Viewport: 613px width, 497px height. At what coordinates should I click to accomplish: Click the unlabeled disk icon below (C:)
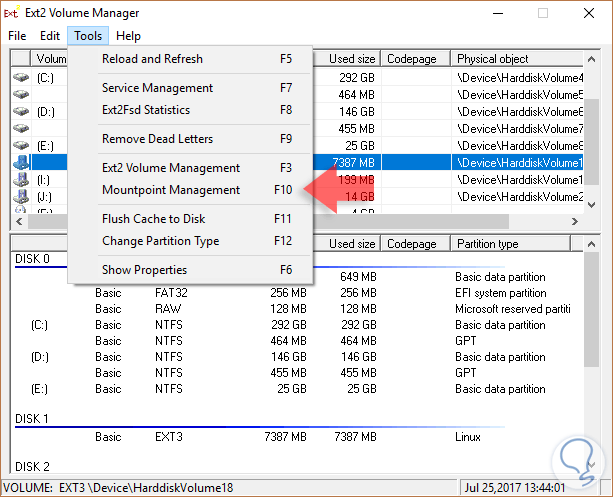[x=21, y=94]
